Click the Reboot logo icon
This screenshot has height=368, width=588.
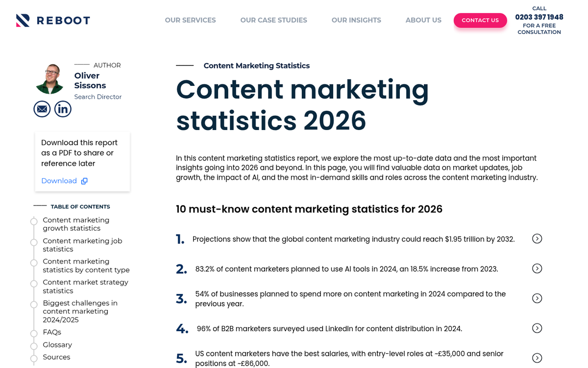[23, 20]
